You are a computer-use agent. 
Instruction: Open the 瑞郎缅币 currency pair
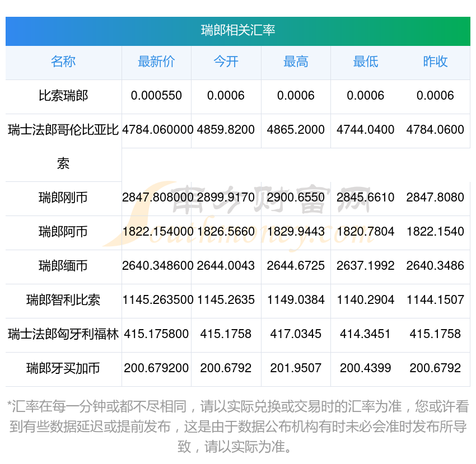[x=63, y=266]
